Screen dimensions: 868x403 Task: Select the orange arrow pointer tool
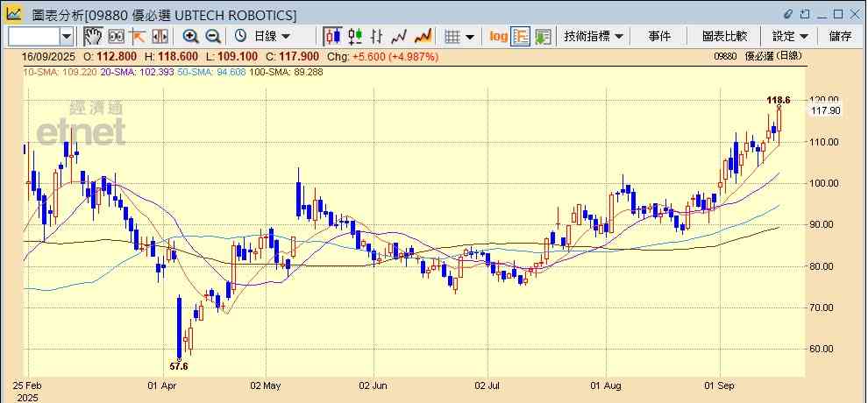138,37
